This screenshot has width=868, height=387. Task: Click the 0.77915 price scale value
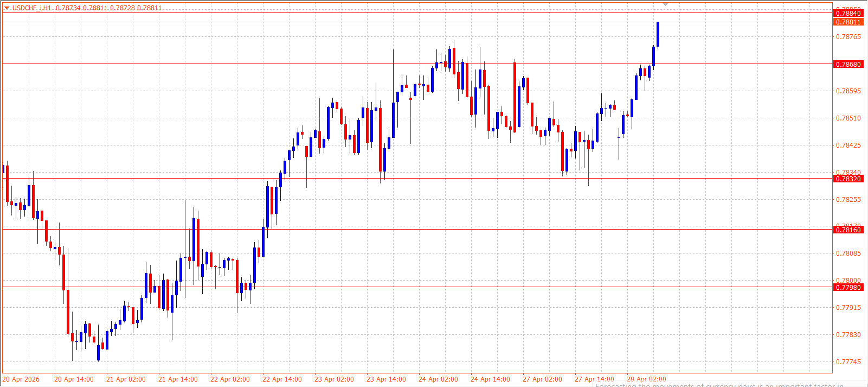pos(848,308)
